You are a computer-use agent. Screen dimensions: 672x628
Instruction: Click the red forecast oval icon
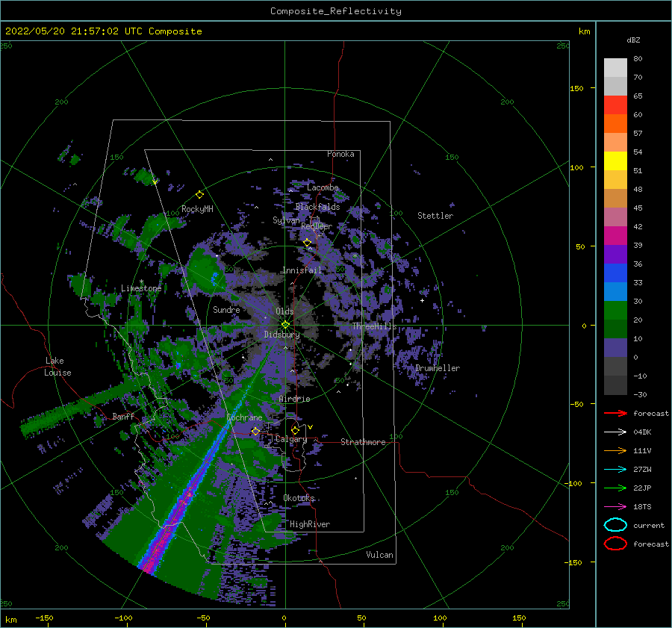615,544
